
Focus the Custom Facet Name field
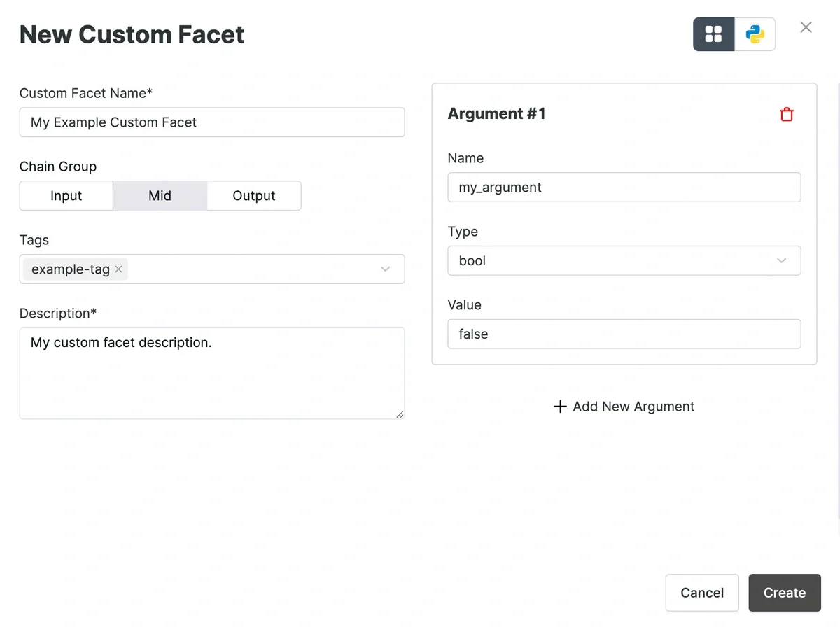[212, 122]
